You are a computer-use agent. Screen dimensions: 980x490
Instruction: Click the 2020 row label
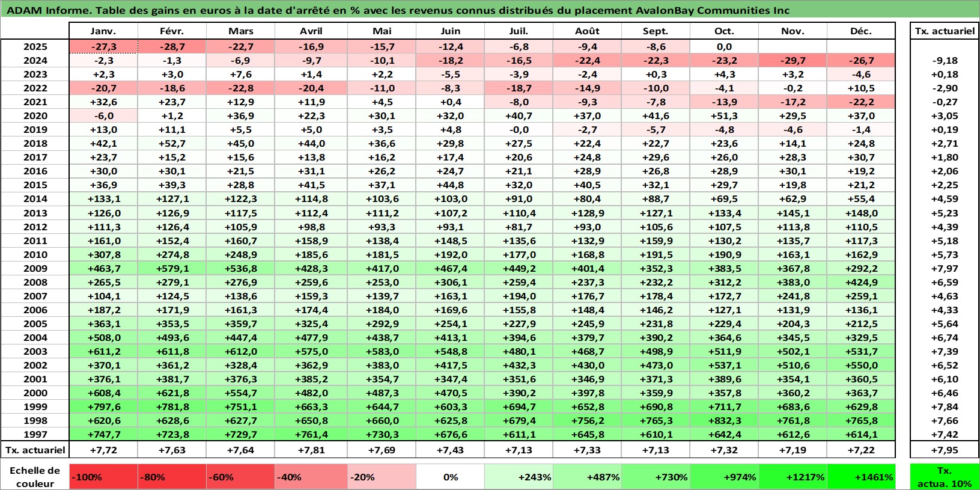pyautogui.click(x=35, y=116)
